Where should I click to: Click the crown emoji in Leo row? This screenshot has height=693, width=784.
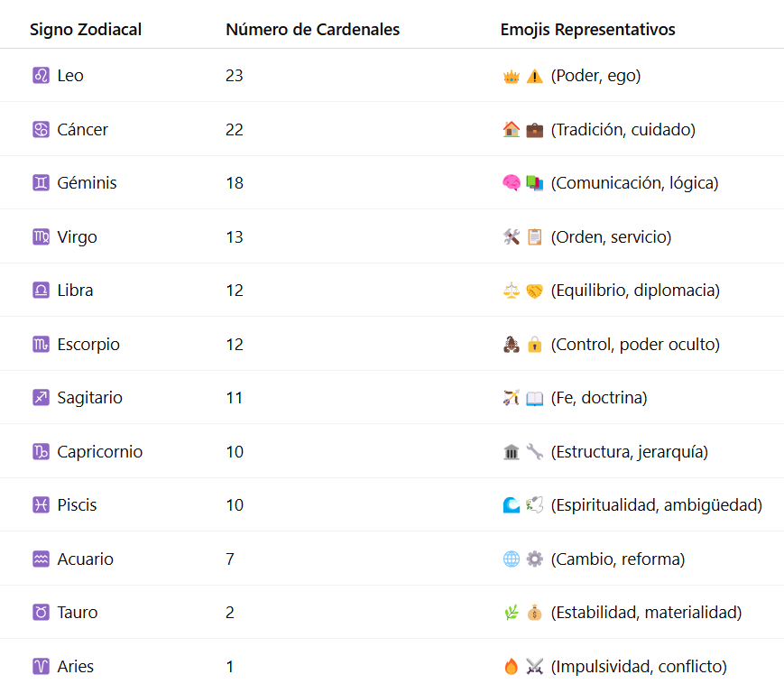(511, 77)
